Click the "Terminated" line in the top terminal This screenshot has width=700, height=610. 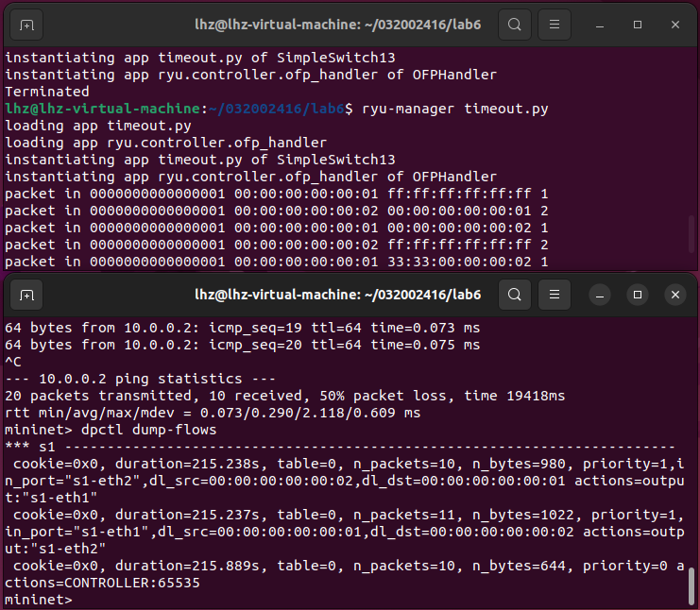(47, 92)
